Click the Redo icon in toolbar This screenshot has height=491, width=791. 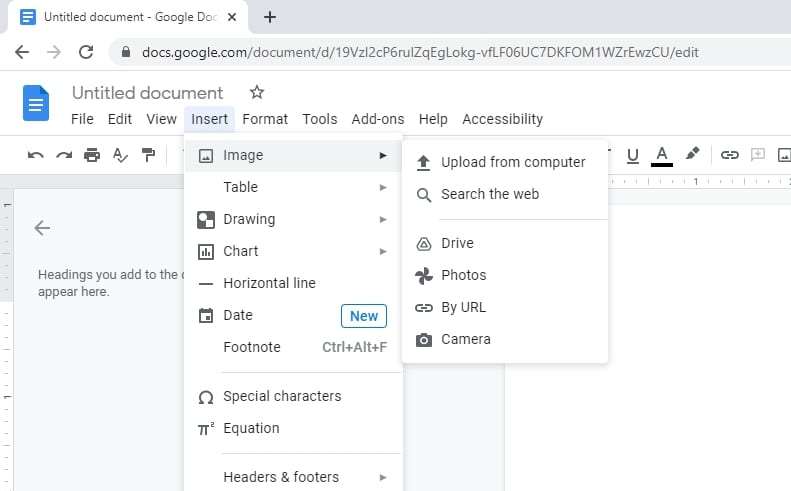click(64, 155)
